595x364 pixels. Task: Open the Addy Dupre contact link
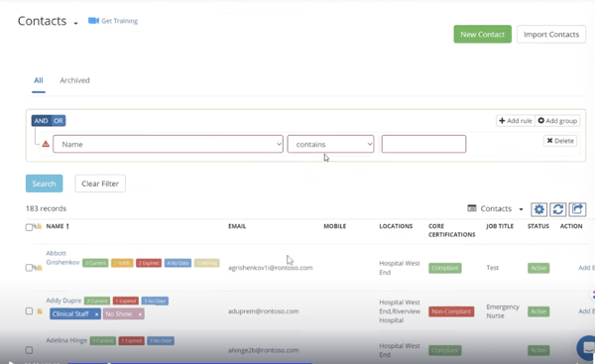(x=63, y=301)
